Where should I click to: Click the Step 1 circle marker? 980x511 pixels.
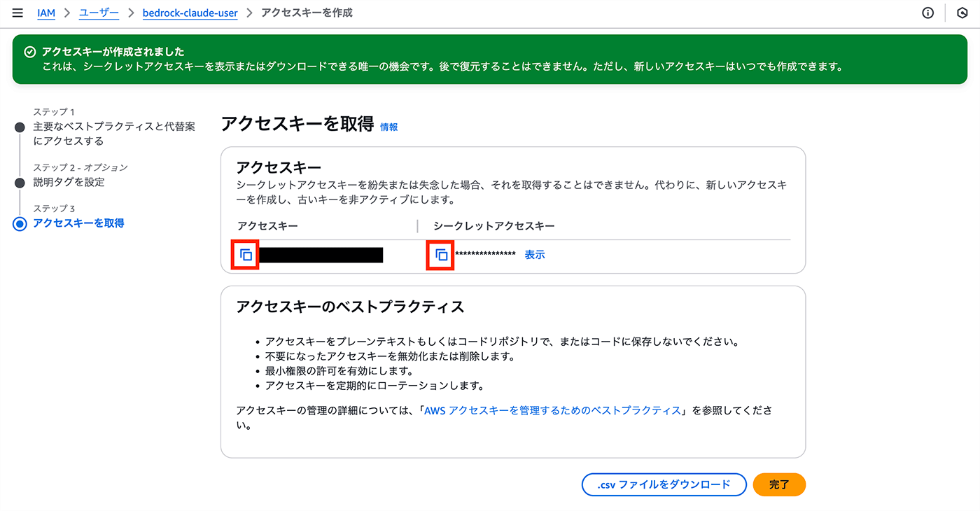click(x=20, y=127)
